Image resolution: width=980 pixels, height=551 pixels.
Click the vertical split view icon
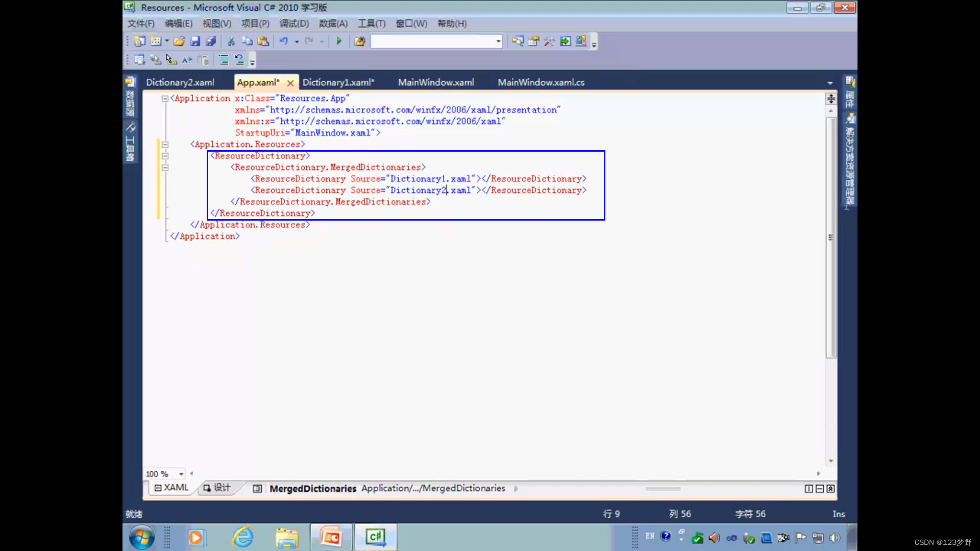[x=809, y=489]
